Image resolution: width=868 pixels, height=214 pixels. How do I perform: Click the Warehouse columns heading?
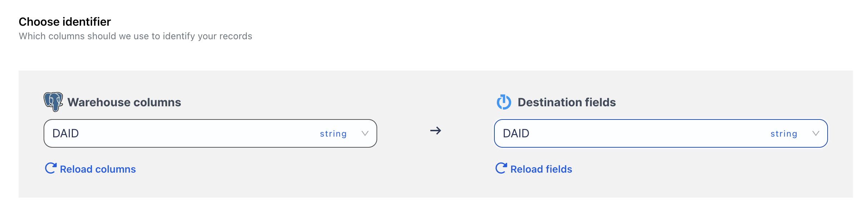coord(124,102)
